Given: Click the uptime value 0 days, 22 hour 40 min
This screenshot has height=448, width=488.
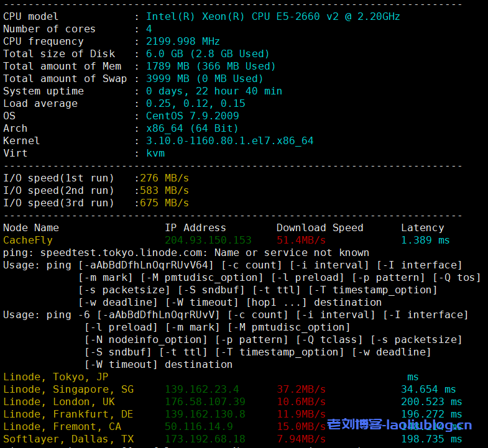Looking at the screenshot, I should tap(214, 91).
